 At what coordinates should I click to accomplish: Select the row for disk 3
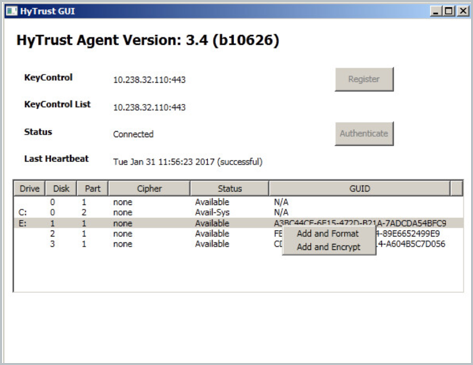point(238,244)
